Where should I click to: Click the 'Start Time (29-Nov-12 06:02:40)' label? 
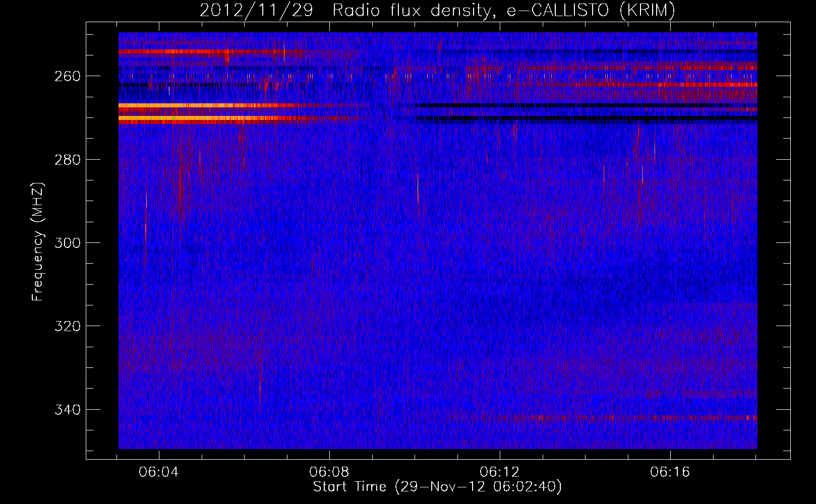click(x=437, y=487)
